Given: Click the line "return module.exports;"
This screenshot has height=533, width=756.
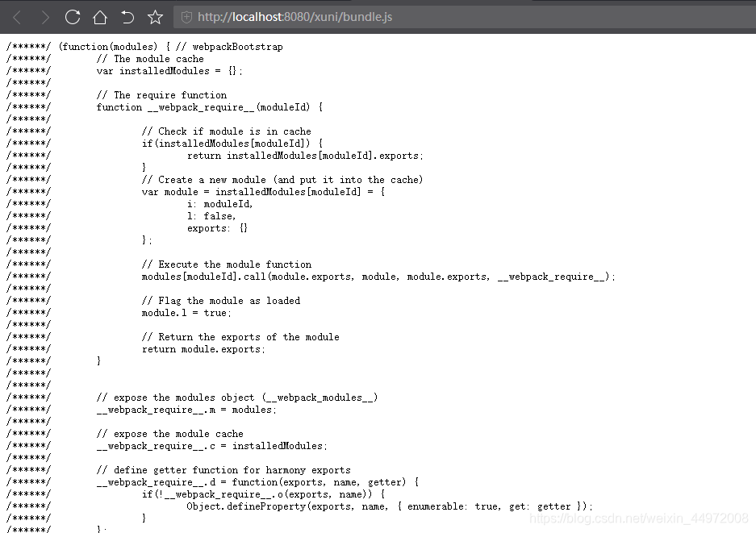Looking at the screenshot, I should pyautogui.click(x=203, y=349).
